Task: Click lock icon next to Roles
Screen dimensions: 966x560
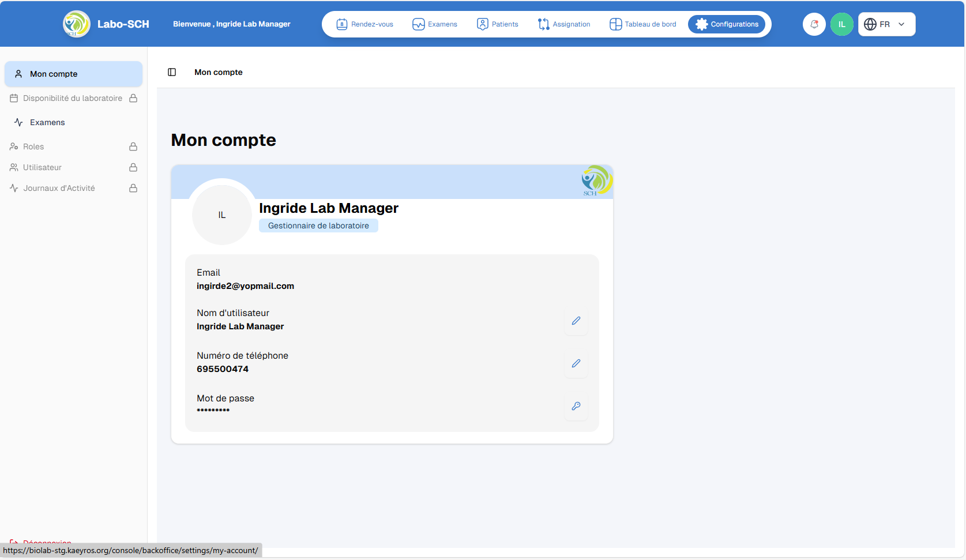Action: point(133,146)
